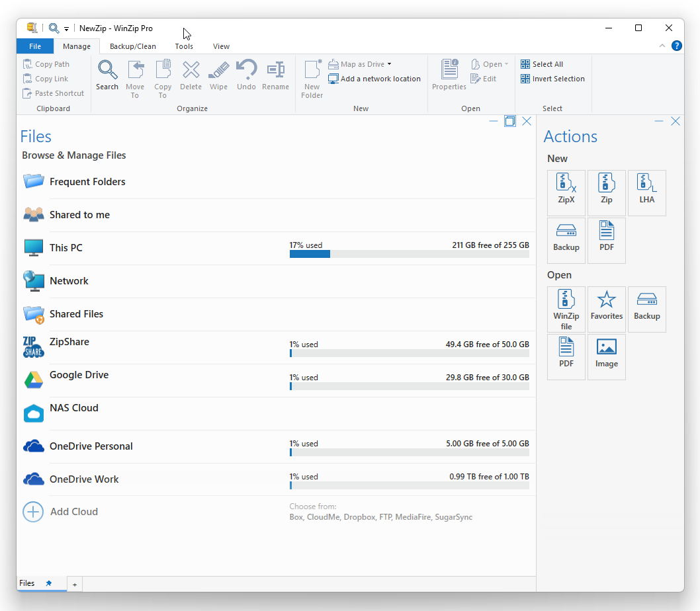Open the View tab
Viewport: 700px width, 611px height.
[x=221, y=46]
